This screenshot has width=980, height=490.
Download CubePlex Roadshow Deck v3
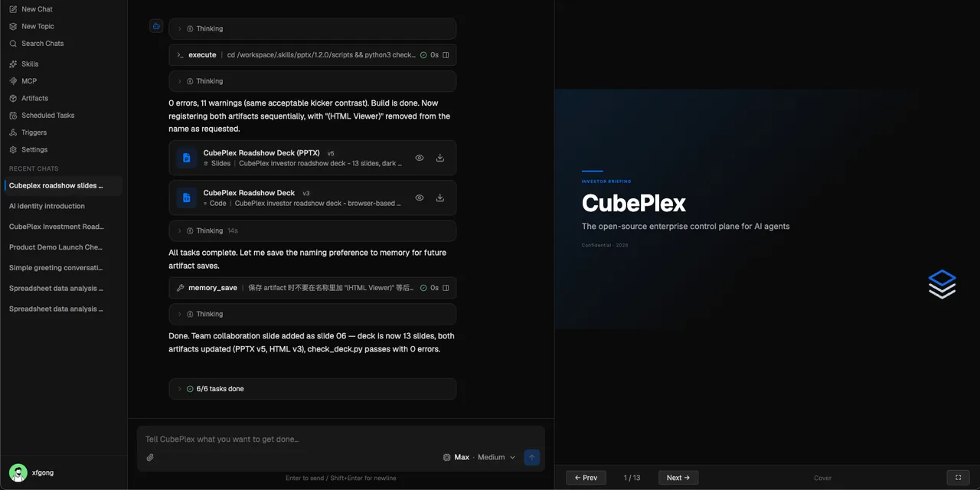pos(440,198)
